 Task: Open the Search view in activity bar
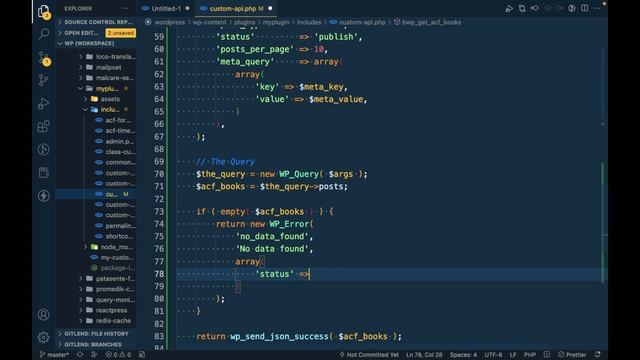click(43, 34)
